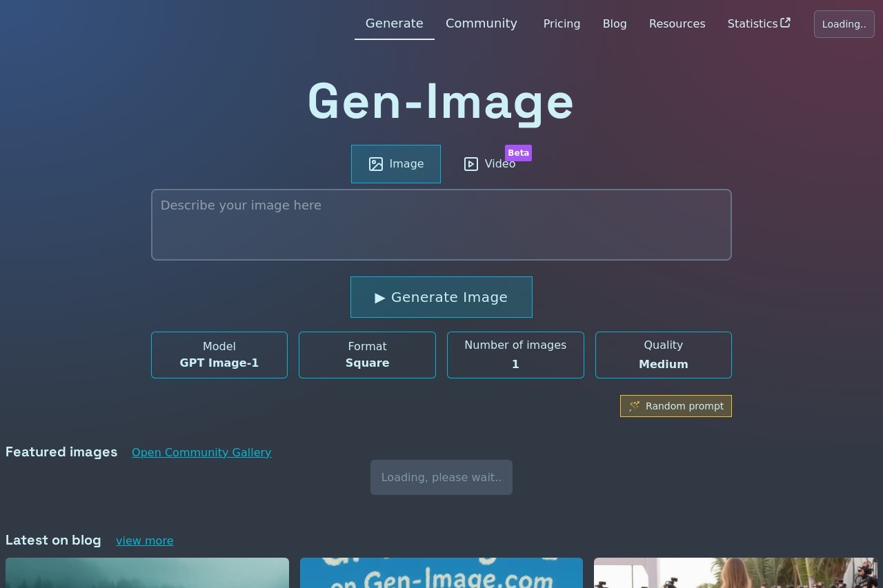Click the video play icon
This screenshot has height=588, width=883.
point(471,164)
